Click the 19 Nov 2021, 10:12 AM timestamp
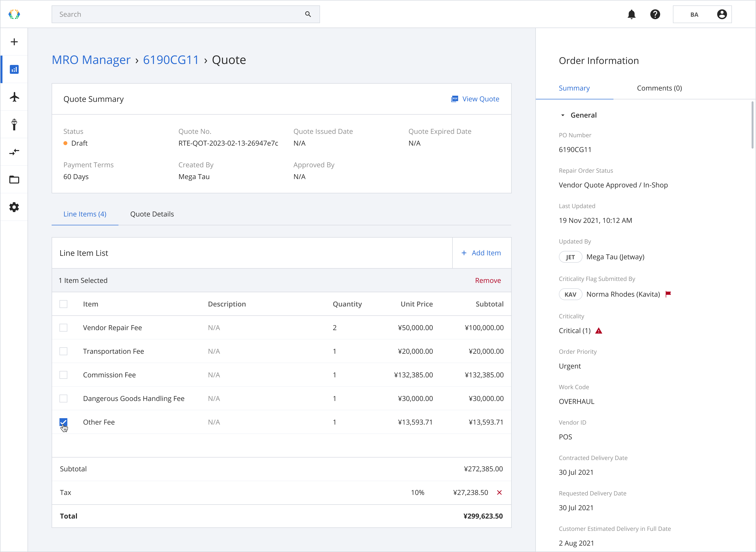Screen dimensions: 756x552 click(x=596, y=221)
